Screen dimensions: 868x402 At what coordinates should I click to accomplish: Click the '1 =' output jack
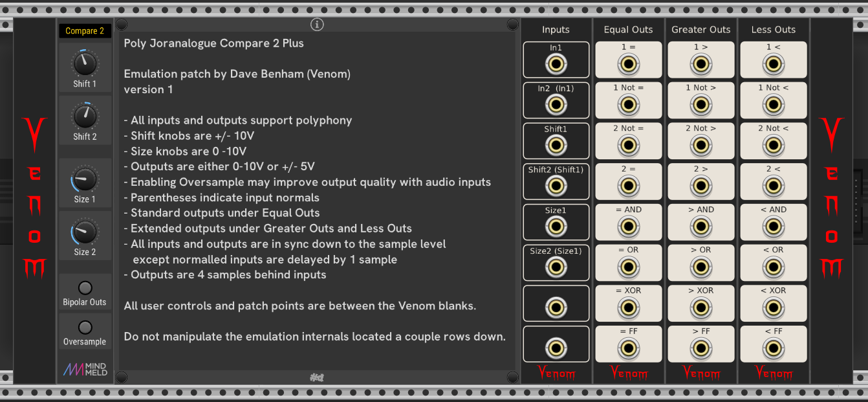point(628,65)
